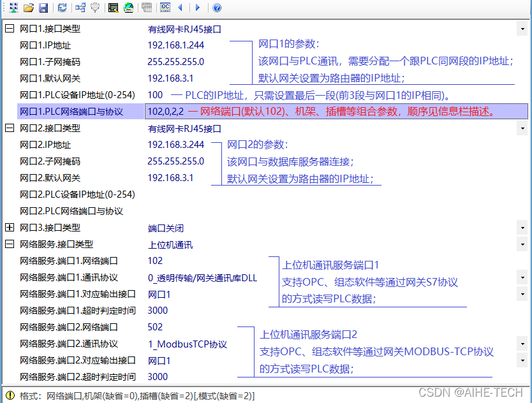The image size is (532, 403).
Task: Edit the value 102,0,2,2
Action: click(x=166, y=112)
